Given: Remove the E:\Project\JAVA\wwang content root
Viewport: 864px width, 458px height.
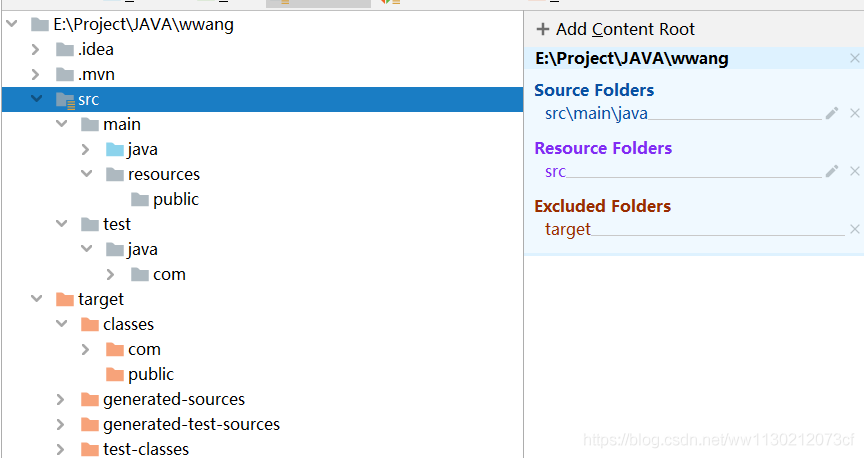Looking at the screenshot, I should [x=855, y=58].
